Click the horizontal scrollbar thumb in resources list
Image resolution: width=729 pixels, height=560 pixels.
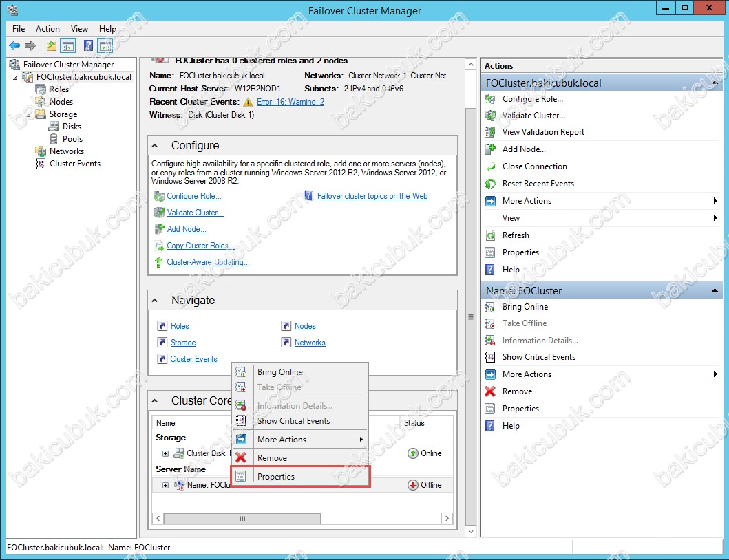click(x=242, y=518)
